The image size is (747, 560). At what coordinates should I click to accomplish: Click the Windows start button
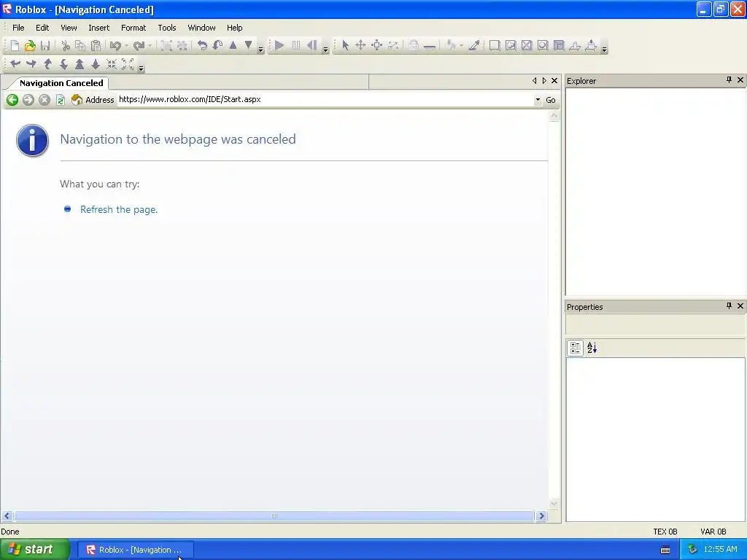click(35, 550)
